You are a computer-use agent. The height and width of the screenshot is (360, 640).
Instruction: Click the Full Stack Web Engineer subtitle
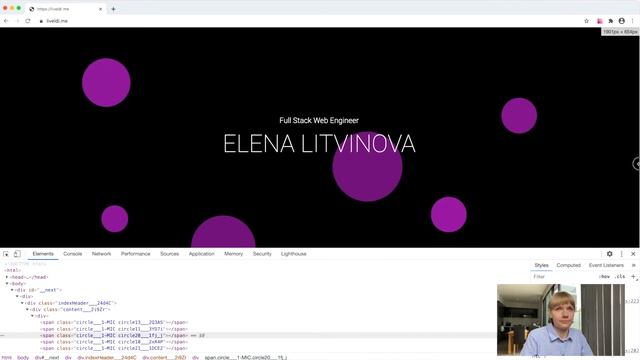[x=319, y=120]
